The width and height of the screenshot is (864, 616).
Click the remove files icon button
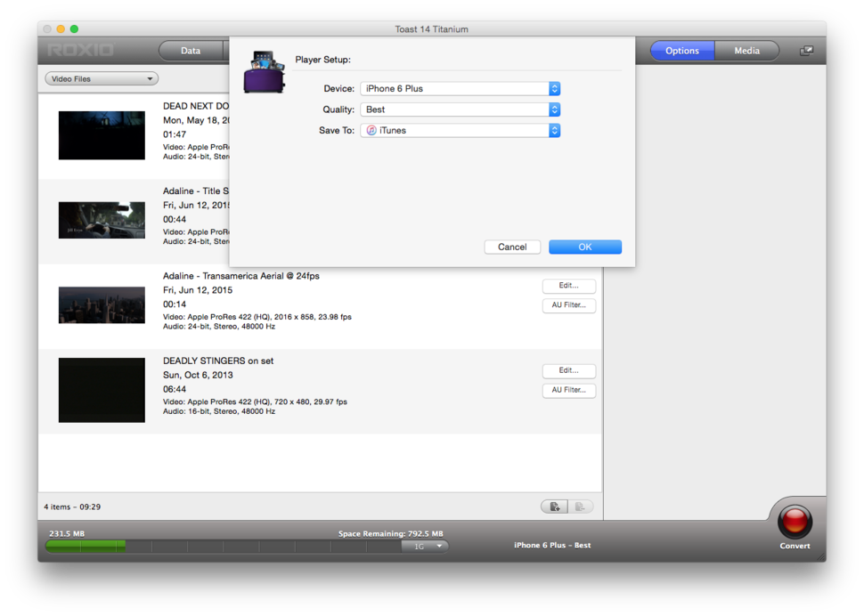(580, 507)
